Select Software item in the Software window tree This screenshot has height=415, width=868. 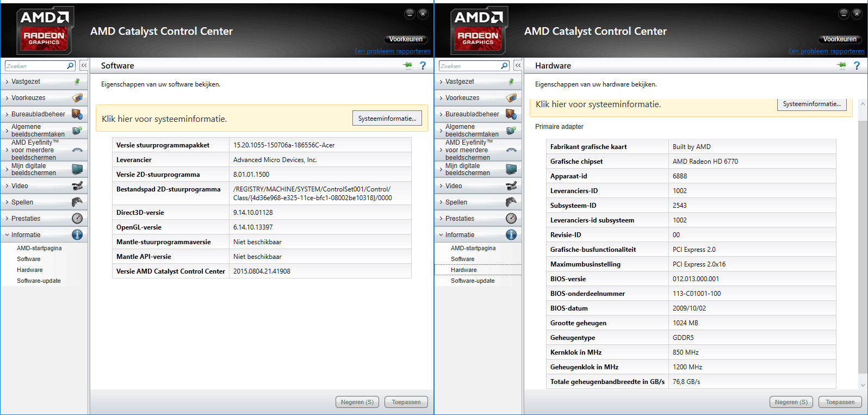(x=29, y=259)
